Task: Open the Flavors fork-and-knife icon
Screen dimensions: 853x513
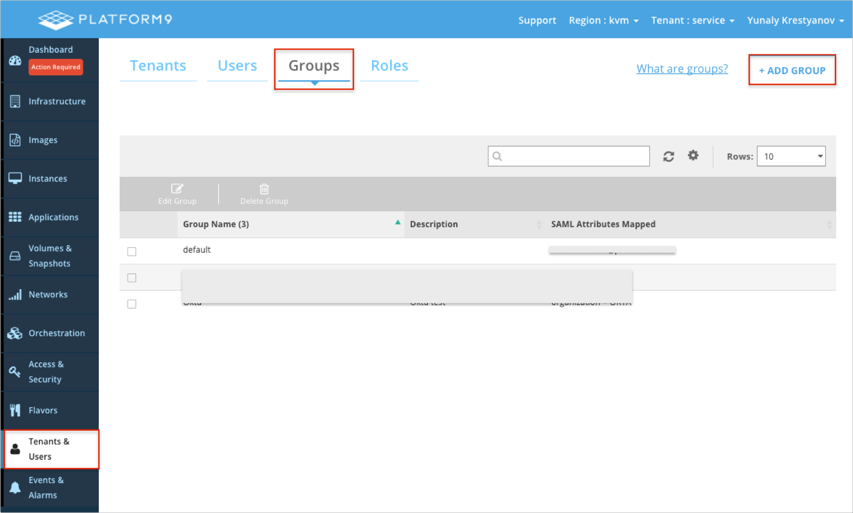Action: tap(15, 410)
